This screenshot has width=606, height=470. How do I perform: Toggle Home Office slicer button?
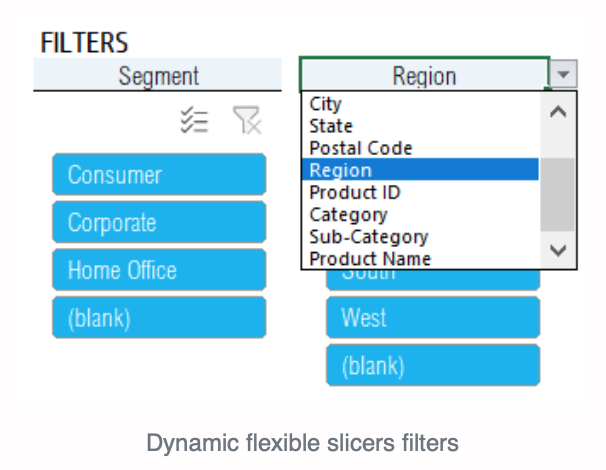pos(159,270)
